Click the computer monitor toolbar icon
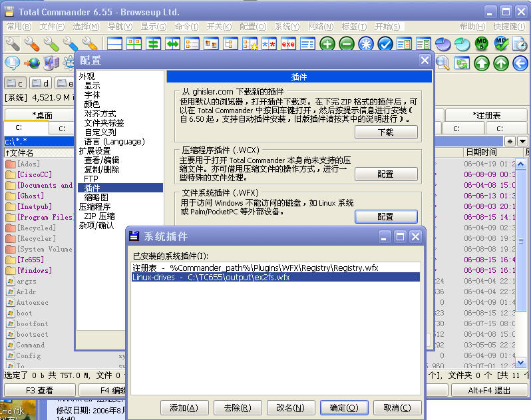This screenshot has width=531, height=420. (51, 63)
